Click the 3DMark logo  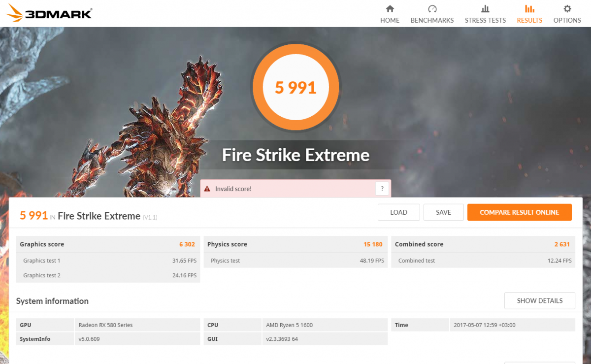tap(49, 13)
